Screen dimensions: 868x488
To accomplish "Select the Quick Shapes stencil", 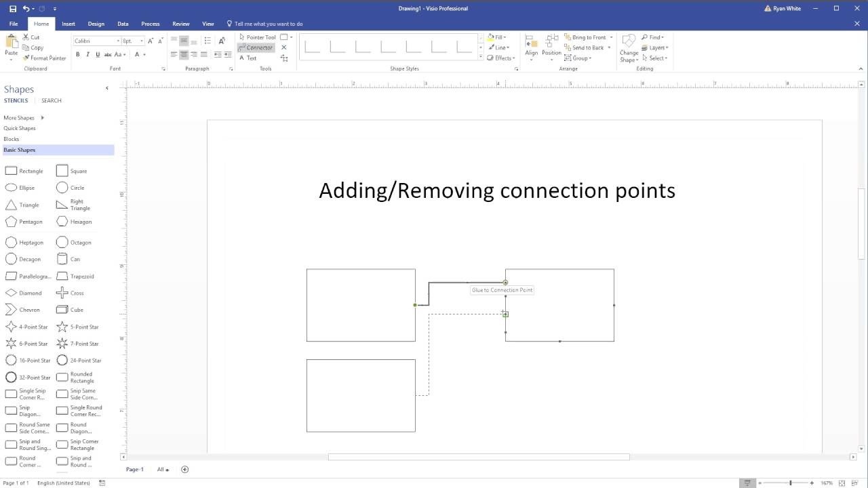I will (x=20, y=128).
